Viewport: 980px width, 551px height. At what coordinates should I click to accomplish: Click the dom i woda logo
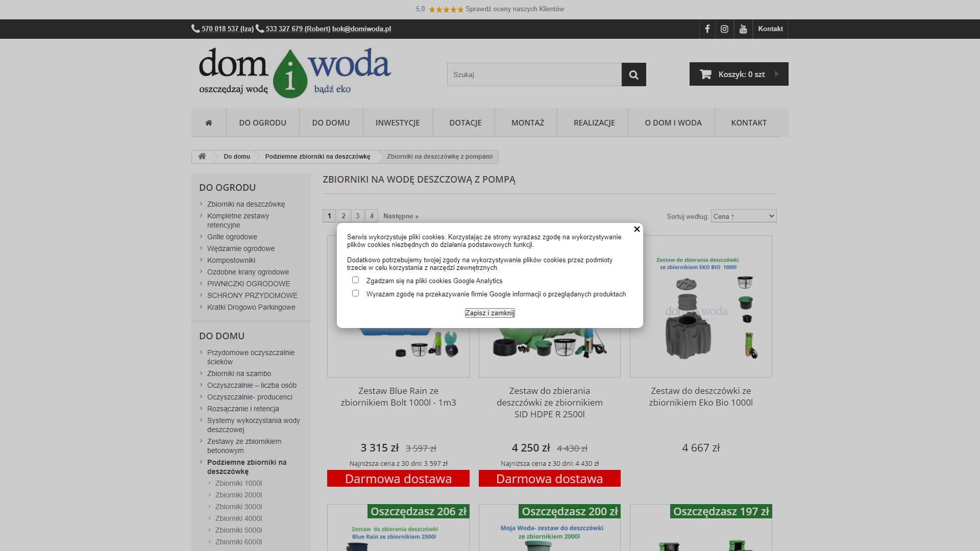[x=295, y=73]
